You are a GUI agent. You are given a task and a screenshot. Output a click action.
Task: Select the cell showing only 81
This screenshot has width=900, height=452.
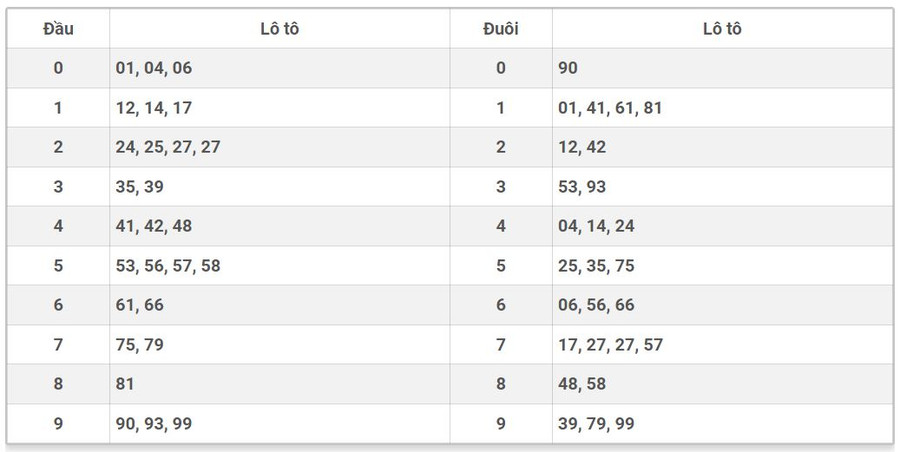[x=125, y=384]
